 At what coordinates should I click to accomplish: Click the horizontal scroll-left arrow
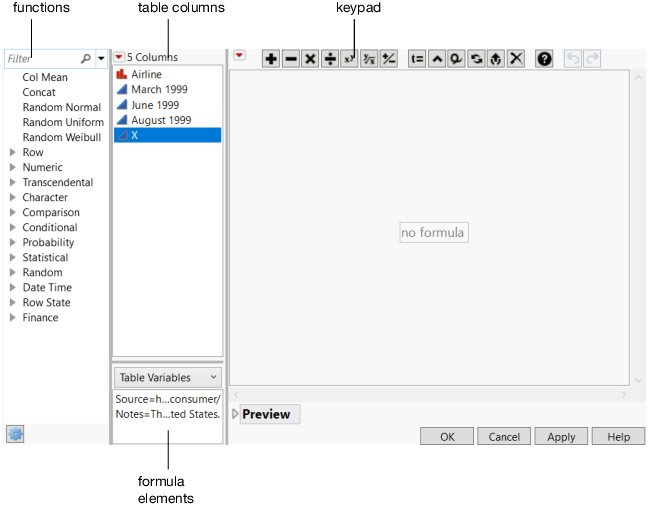point(236,394)
